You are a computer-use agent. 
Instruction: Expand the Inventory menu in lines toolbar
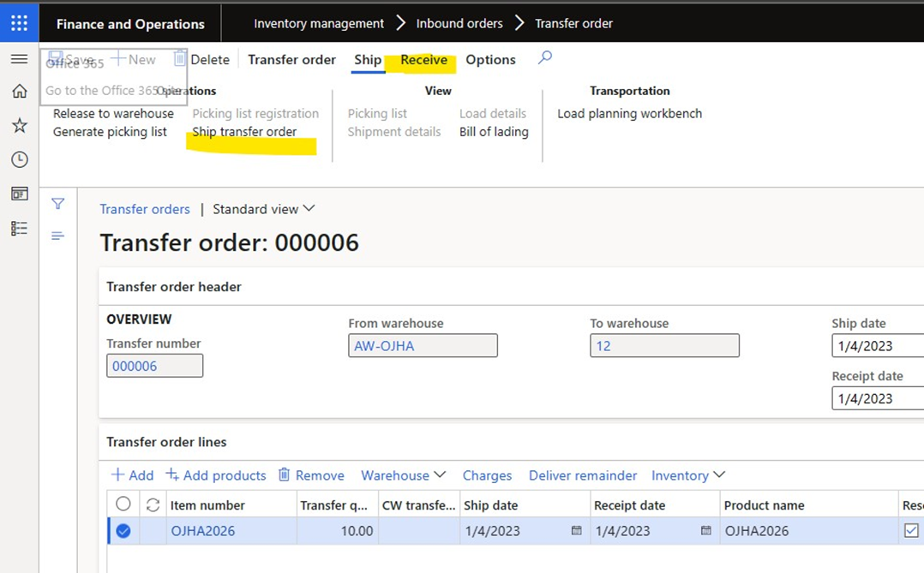[688, 475]
